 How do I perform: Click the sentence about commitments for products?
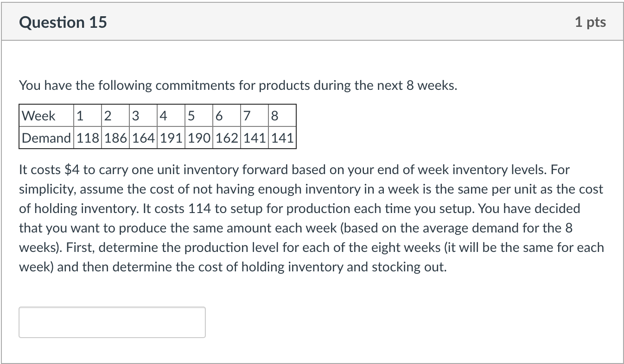click(238, 86)
